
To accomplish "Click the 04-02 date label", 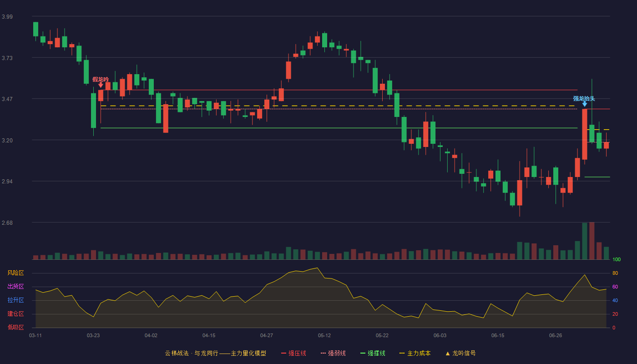I will tap(151, 335).
